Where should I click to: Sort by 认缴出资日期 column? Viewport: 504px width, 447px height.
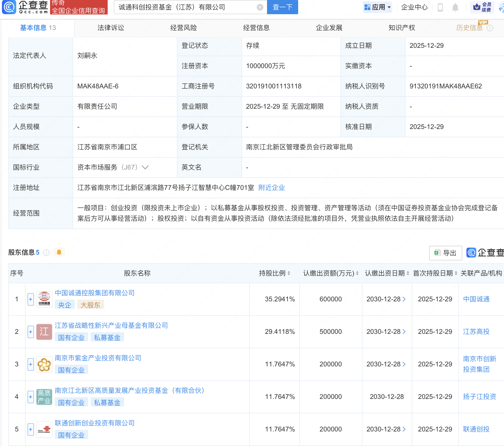408,273
